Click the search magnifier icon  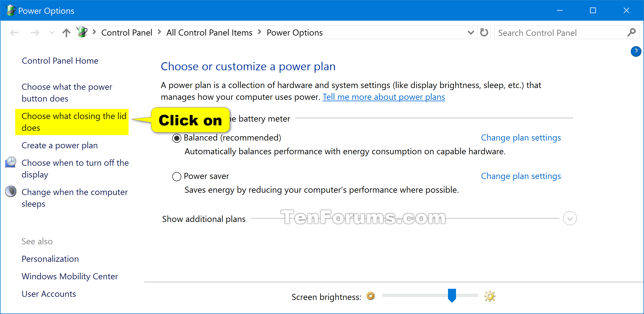[x=631, y=32]
